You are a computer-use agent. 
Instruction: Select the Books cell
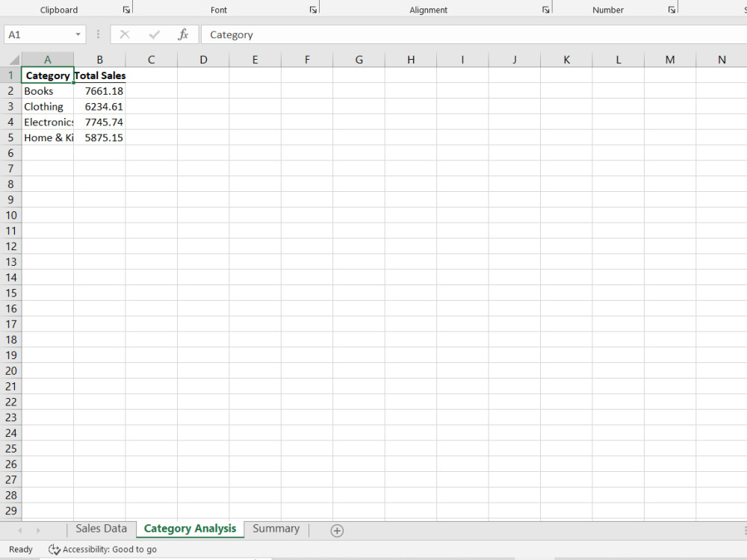pos(47,91)
